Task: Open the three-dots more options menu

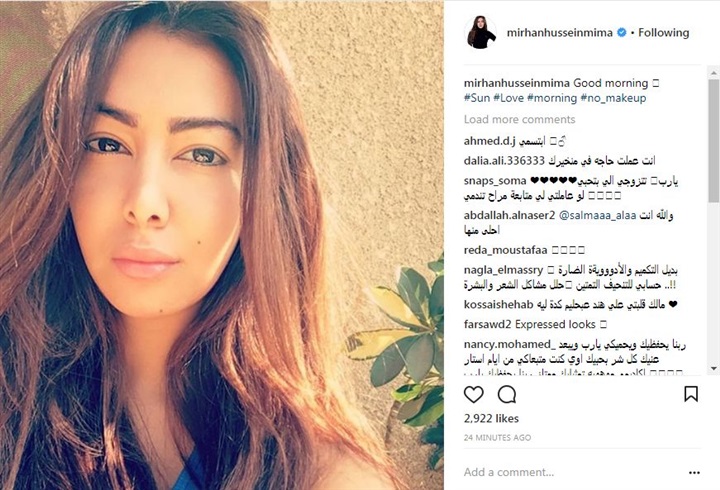Action: [694, 473]
